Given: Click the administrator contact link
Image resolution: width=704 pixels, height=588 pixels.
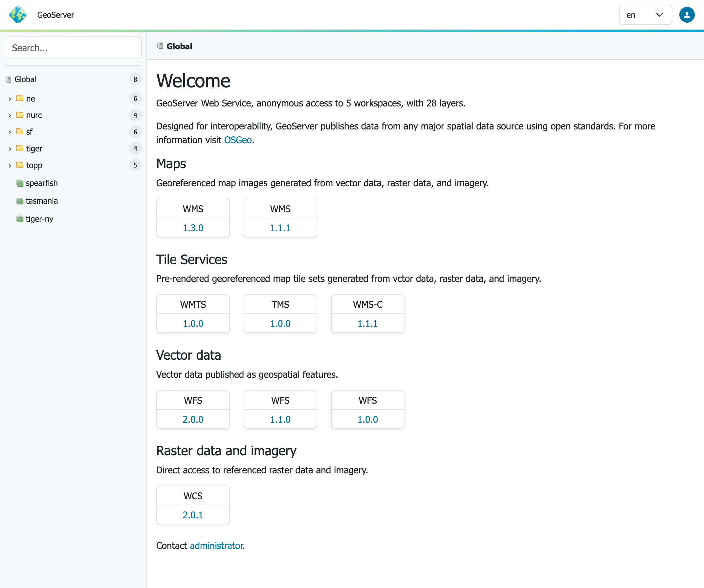Looking at the screenshot, I should 216,546.
